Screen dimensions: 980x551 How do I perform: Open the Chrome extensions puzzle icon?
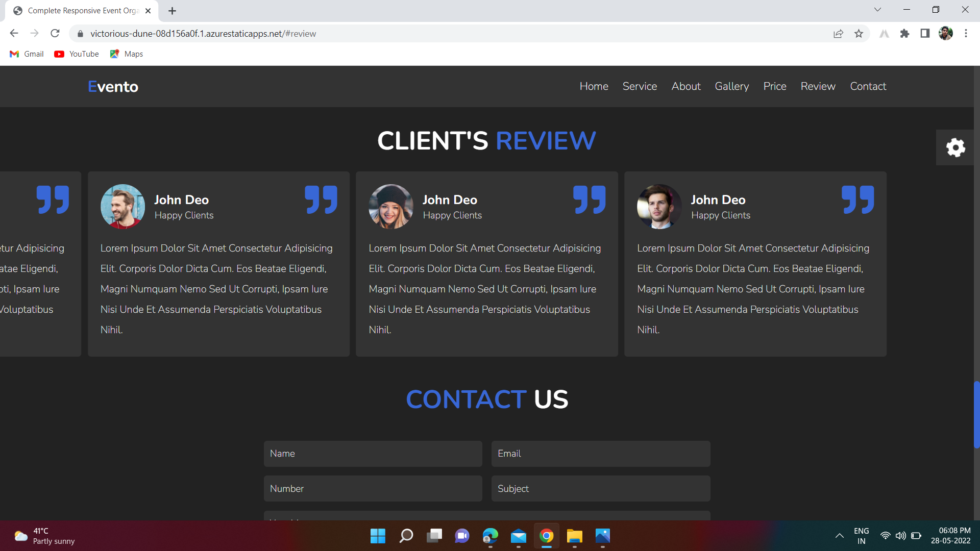(x=904, y=33)
